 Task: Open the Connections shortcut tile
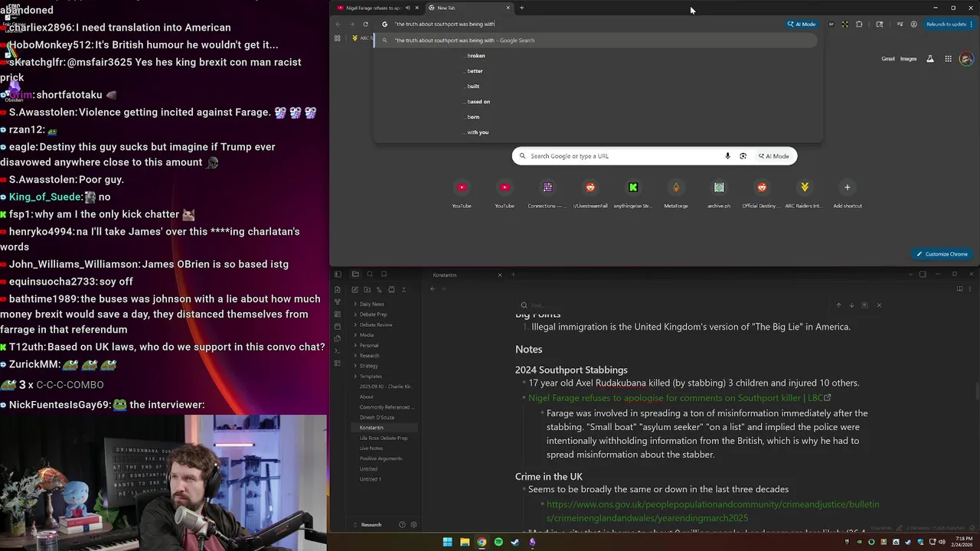pos(547,193)
